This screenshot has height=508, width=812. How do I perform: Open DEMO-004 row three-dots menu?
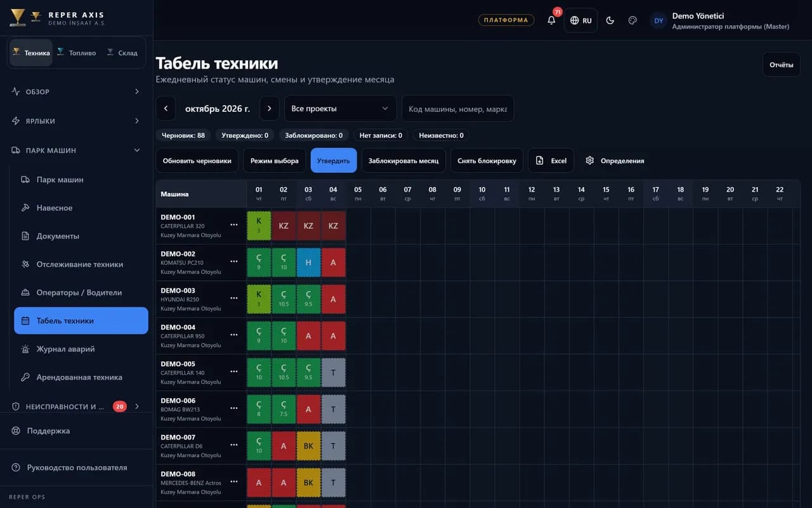(x=234, y=335)
